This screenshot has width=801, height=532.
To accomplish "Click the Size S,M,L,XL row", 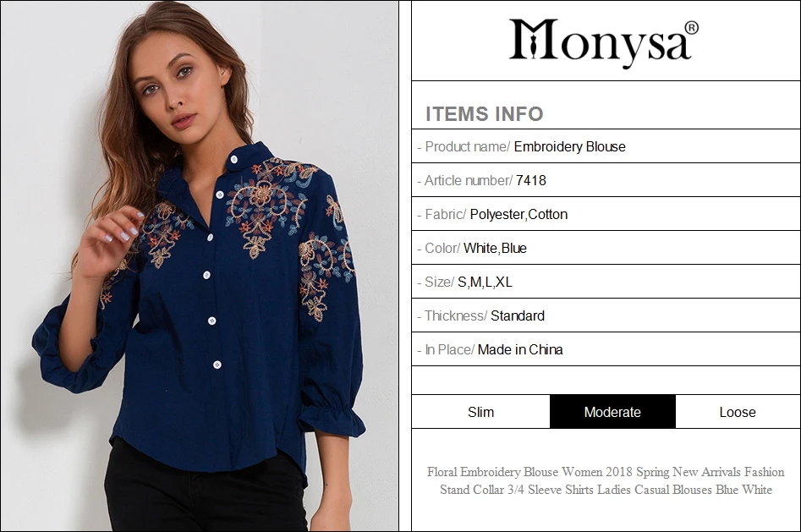I will click(x=606, y=282).
